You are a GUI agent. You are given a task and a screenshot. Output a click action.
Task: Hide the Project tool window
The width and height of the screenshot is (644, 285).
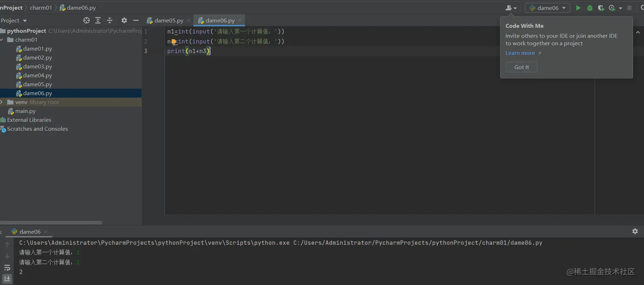(136, 20)
